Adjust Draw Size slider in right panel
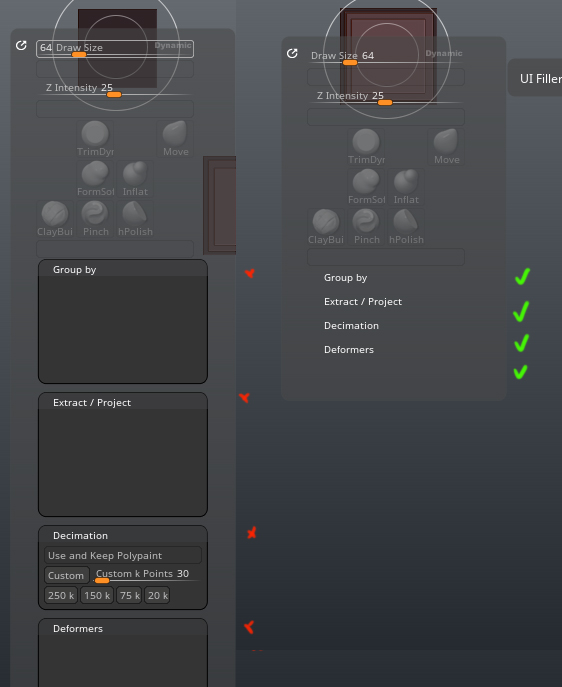The width and height of the screenshot is (562, 687). (385, 57)
